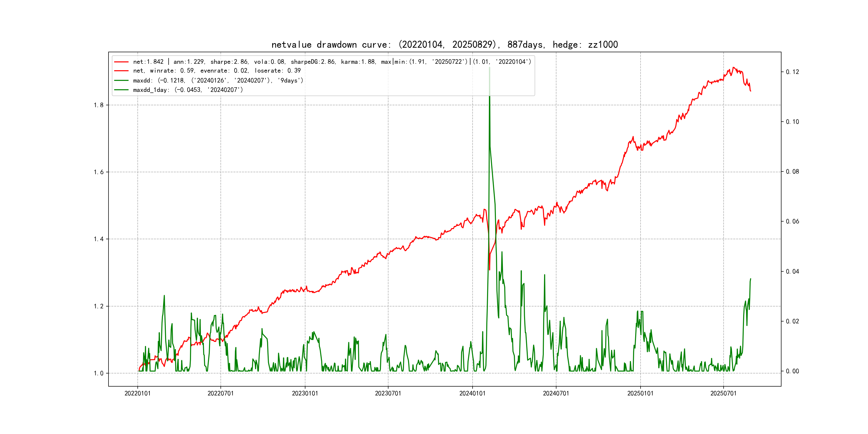Click the maxdd_1day legend text
Screen dimensions: 868x434
click(x=188, y=90)
